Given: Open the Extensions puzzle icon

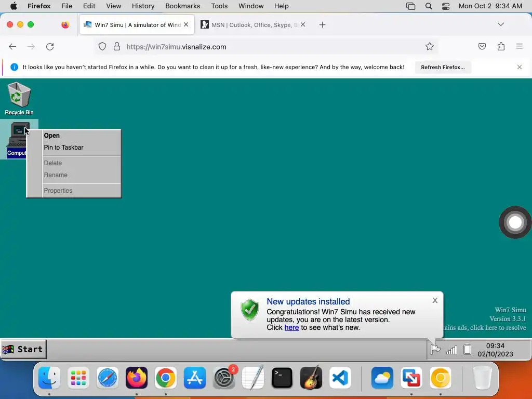Looking at the screenshot, I should [x=501, y=46].
